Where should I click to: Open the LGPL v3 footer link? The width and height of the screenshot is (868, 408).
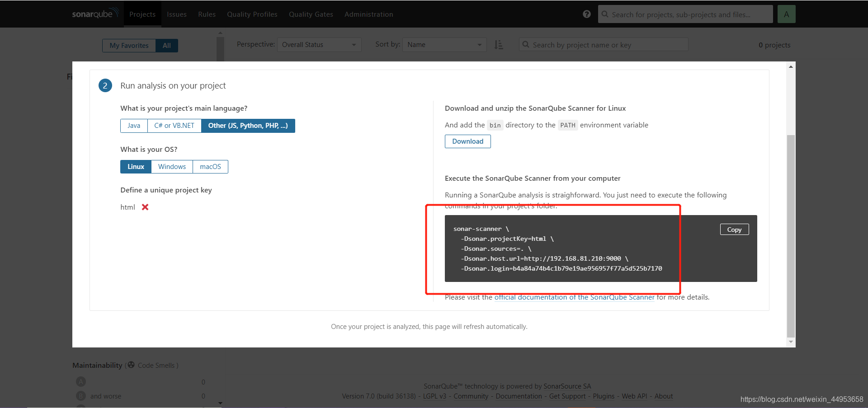pyautogui.click(x=434, y=396)
